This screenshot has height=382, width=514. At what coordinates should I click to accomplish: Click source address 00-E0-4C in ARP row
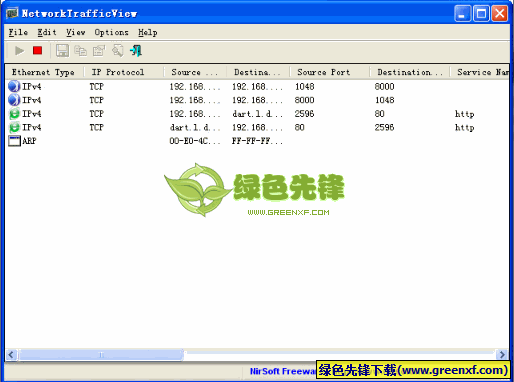(195, 141)
